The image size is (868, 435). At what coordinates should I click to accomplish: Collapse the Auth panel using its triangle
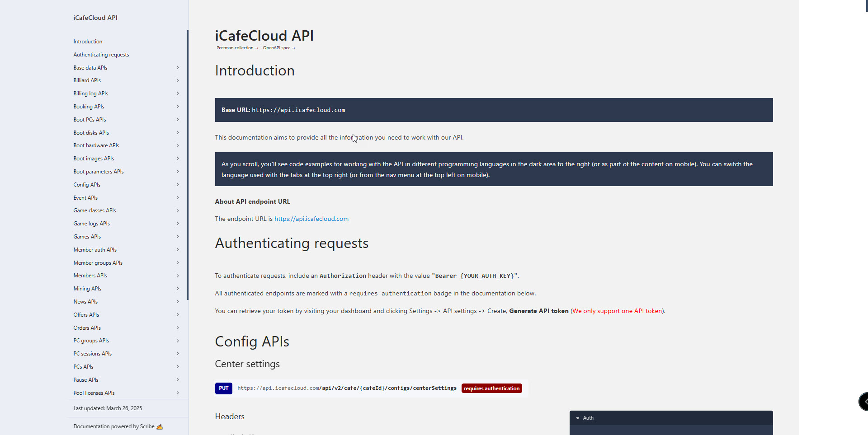[x=578, y=418]
